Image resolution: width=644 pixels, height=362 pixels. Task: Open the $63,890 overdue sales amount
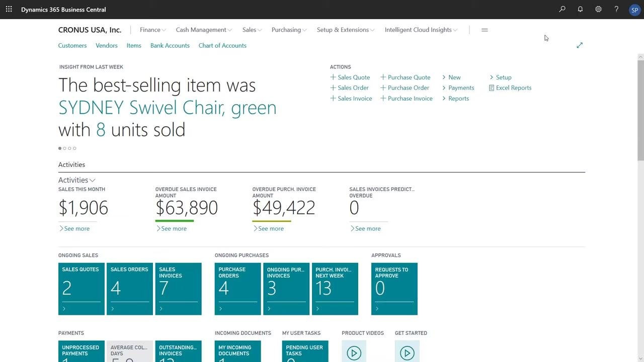click(187, 208)
